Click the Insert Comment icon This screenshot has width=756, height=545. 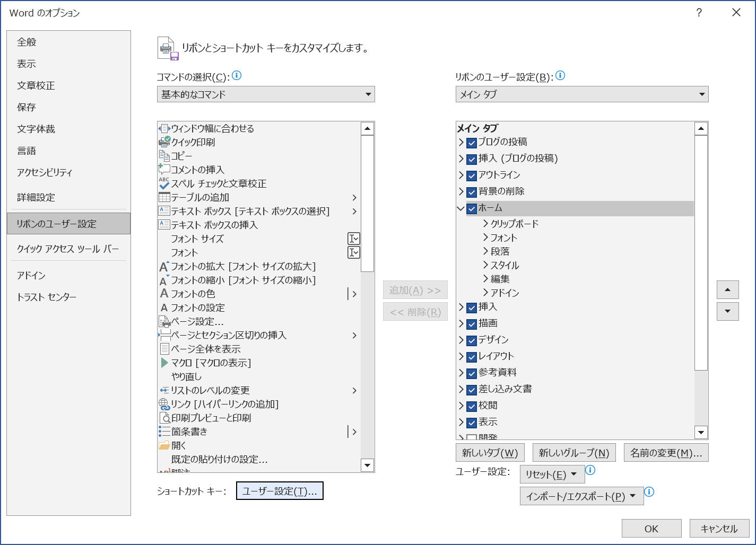point(164,170)
